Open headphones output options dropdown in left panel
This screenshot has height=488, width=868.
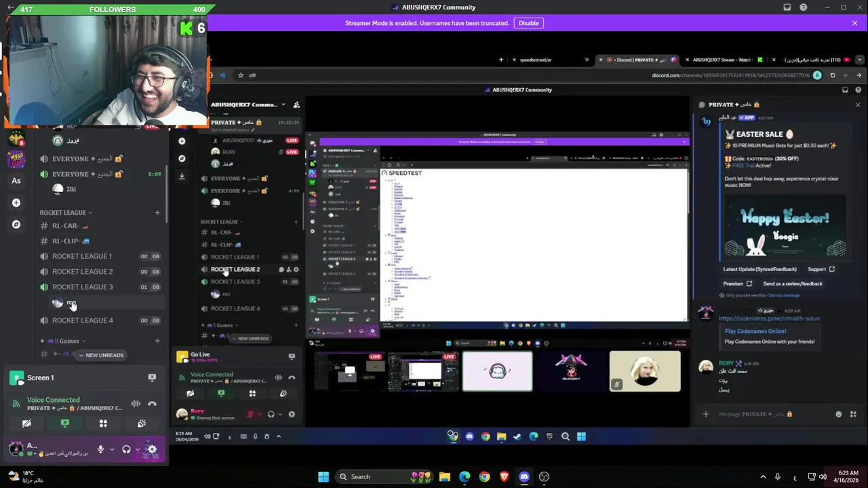tap(137, 449)
